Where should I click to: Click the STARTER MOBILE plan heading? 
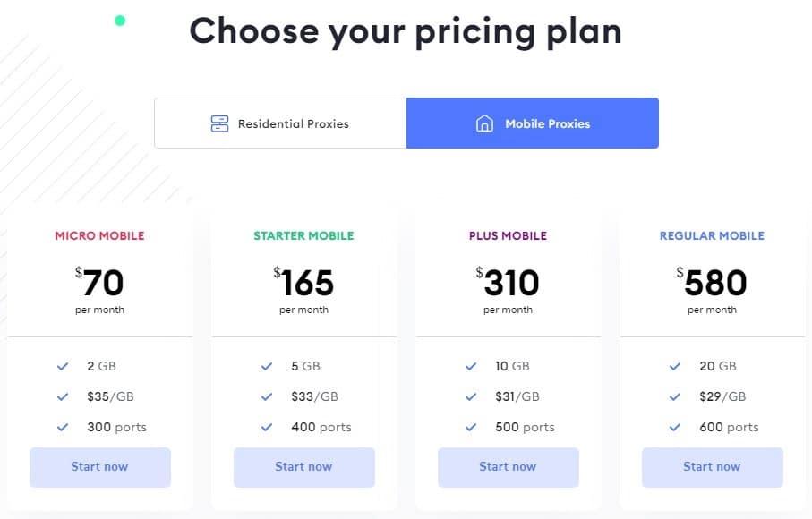point(304,236)
